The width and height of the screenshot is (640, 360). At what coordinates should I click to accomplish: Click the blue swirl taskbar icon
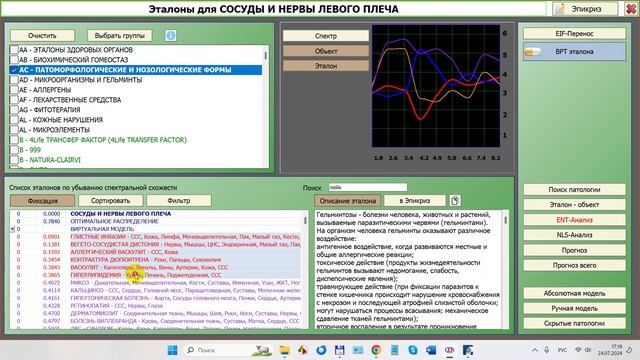click(x=321, y=350)
